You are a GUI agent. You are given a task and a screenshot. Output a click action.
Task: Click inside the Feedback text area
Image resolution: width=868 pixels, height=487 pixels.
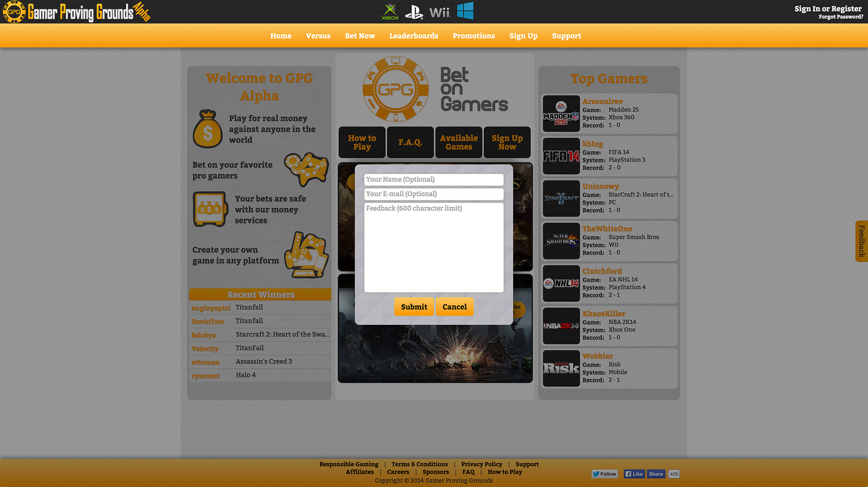point(434,248)
